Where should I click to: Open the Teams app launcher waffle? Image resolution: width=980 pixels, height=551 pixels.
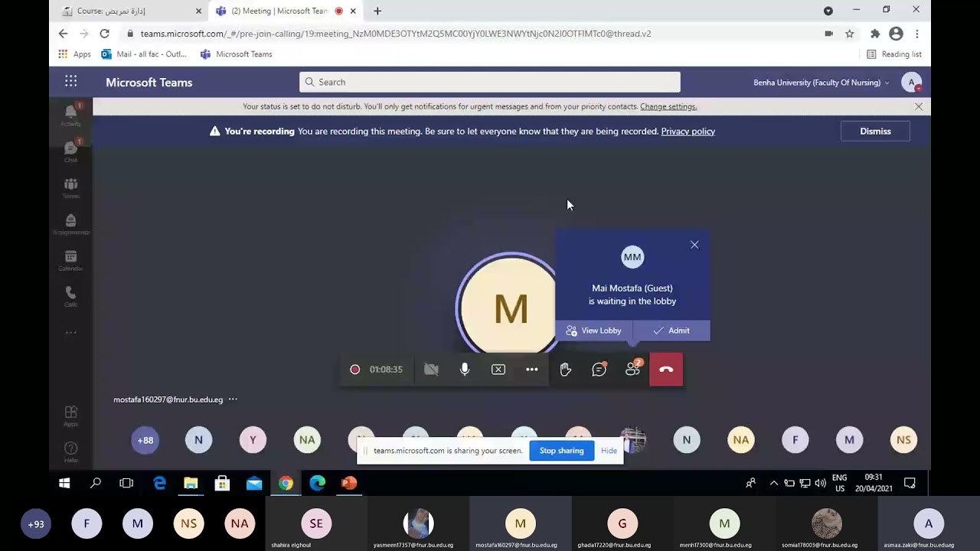point(71,82)
